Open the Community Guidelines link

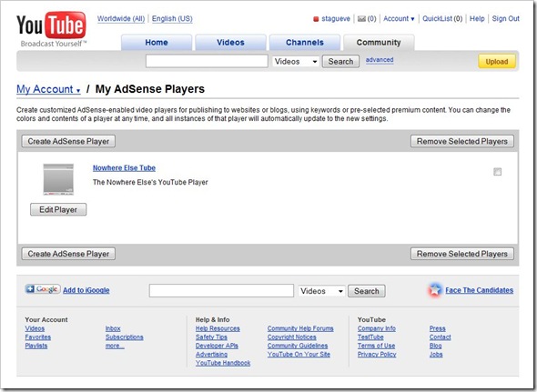pyautogui.click(x=298, y=346)
